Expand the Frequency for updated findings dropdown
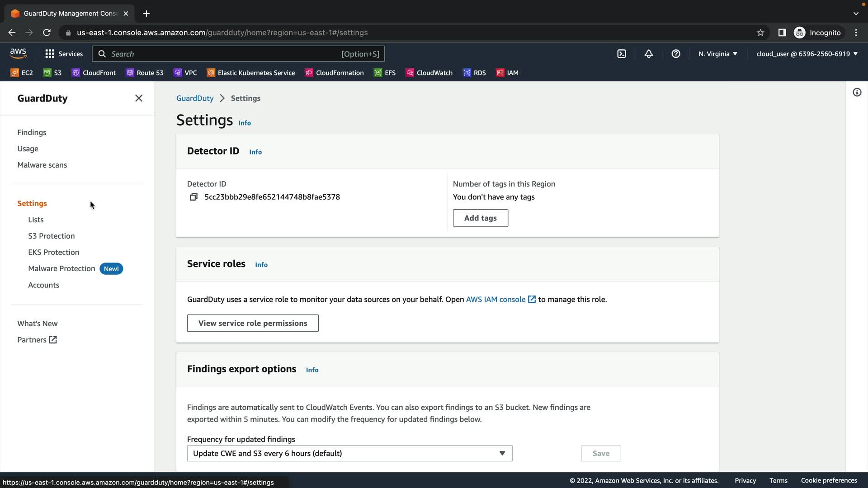Viewport: 868px width, 488px height. point(349,453)
